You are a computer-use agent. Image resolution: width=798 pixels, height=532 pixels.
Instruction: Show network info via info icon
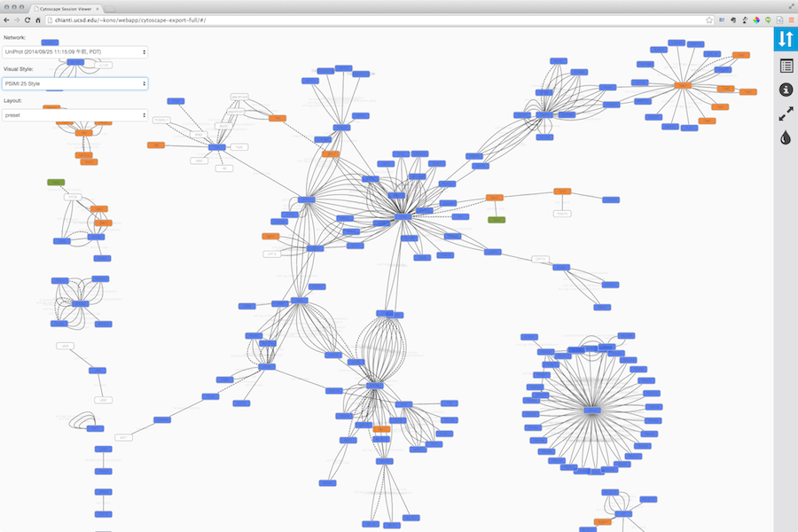tap(785, 90)
